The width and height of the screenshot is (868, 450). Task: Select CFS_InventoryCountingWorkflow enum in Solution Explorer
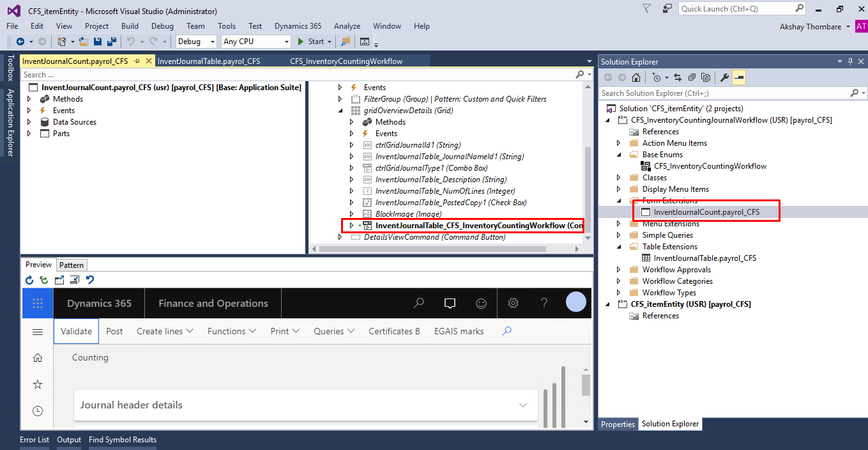(x=710, y=166)
